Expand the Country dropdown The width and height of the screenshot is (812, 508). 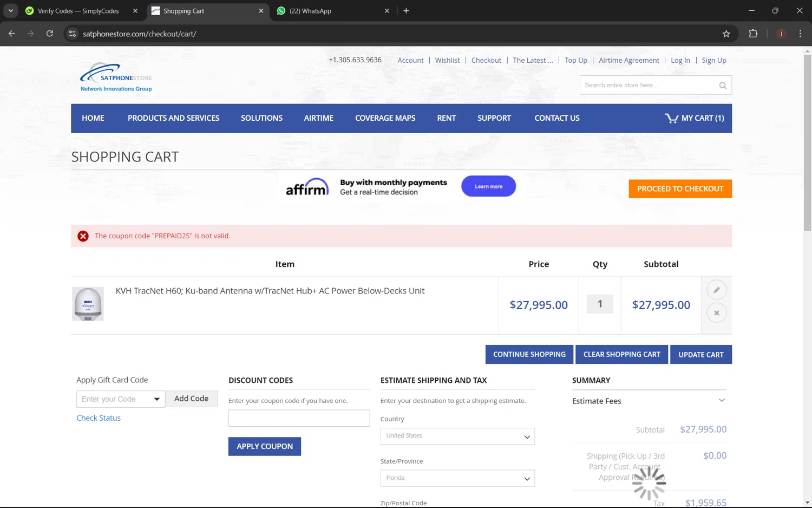click(457, 437)
